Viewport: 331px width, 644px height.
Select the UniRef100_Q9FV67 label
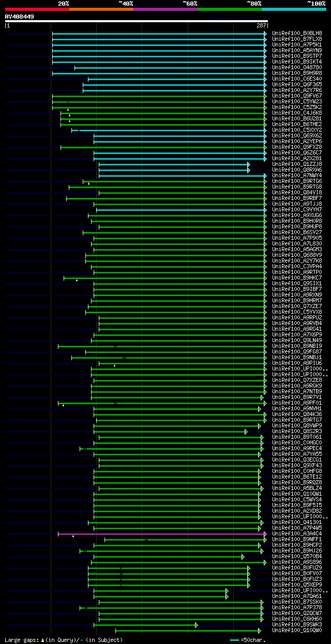[297, 96]
